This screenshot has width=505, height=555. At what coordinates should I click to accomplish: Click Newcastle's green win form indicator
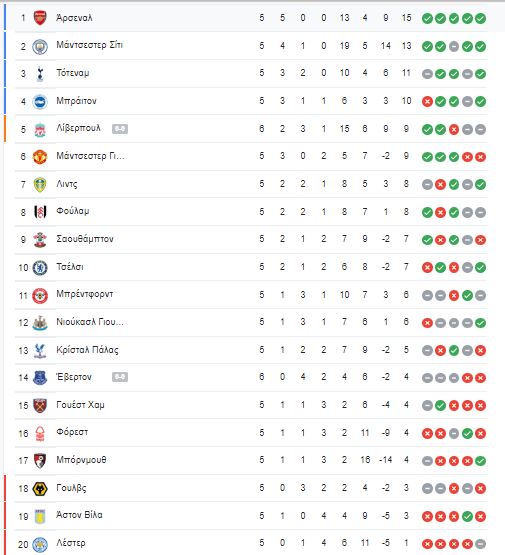tap(480, 323)
